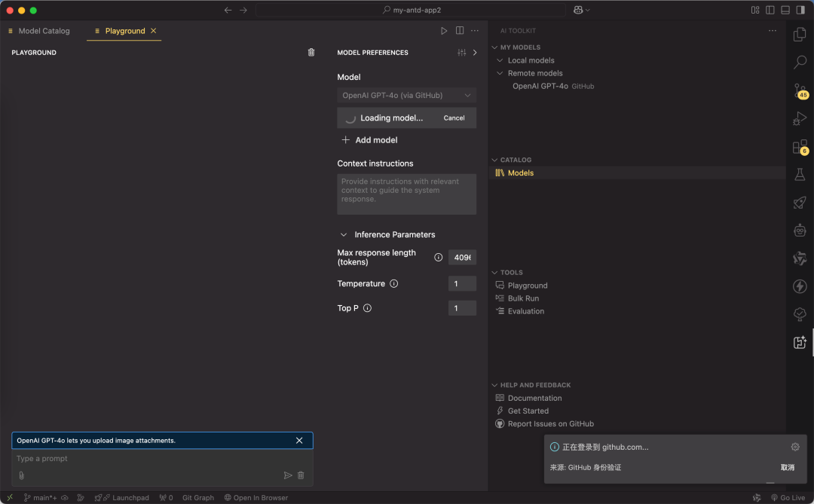
Task: Open the Search view in the activity bar
Action: click(x=800, y=63)
